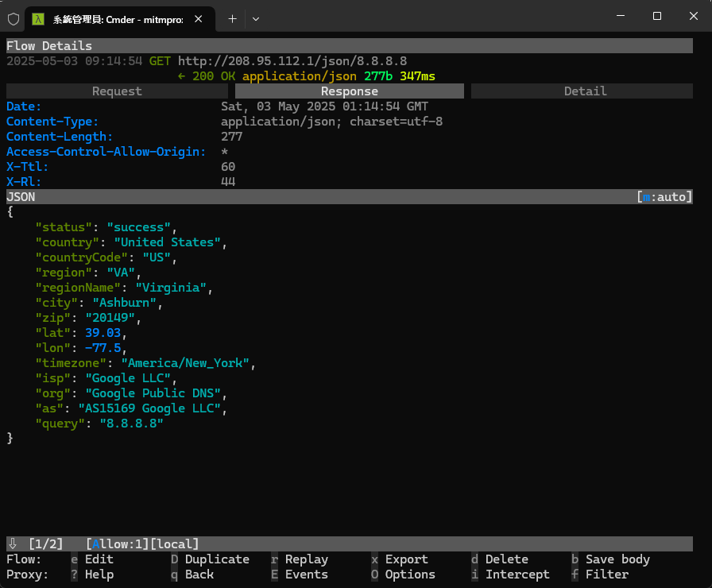Click the request URL line
This screenshot has width=712, height=588.
pyautogui.click(x=292, y=61)
